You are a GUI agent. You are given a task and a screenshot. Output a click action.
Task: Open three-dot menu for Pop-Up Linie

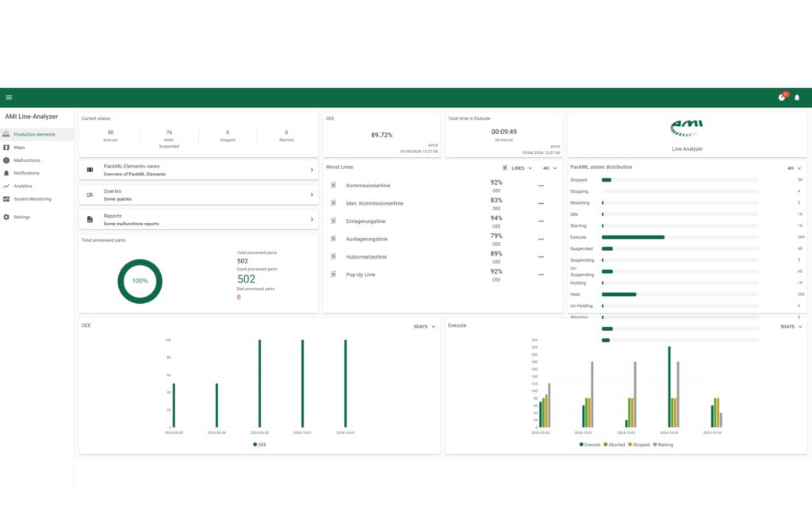pos(541,275)
